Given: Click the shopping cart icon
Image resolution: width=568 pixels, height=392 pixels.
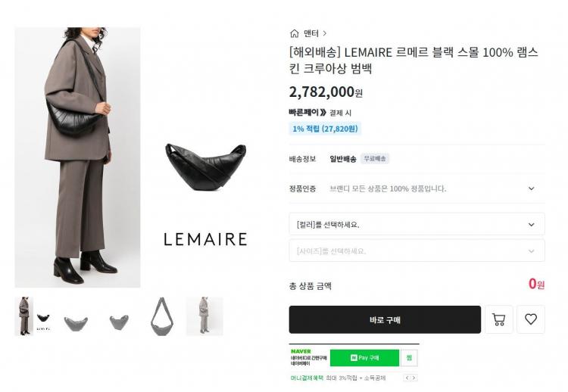Looking at the screenshot, I should (498, 319).
